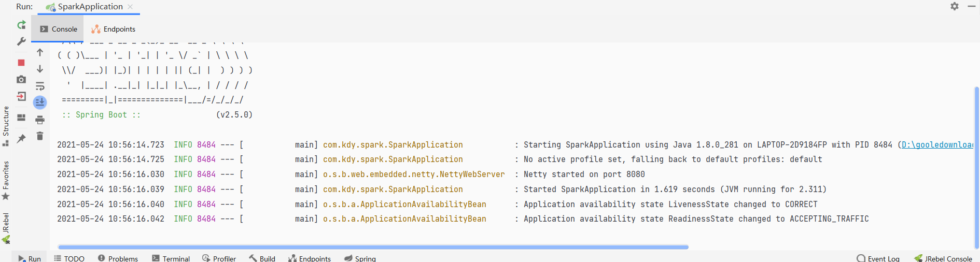Stop the running application

21,63
